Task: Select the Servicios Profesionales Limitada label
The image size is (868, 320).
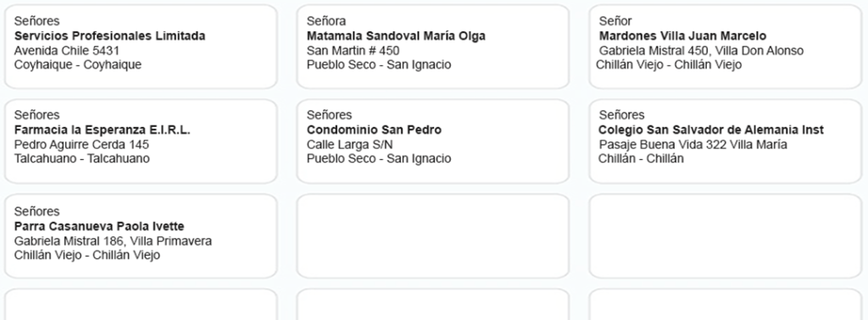Action: click(x=109, y=36)
